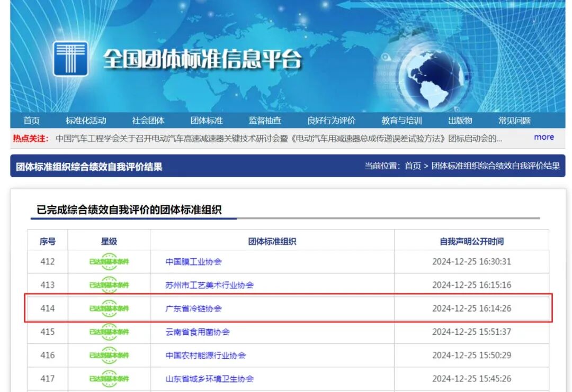Open the 监督抽查 section

click(x=264, y=120)
